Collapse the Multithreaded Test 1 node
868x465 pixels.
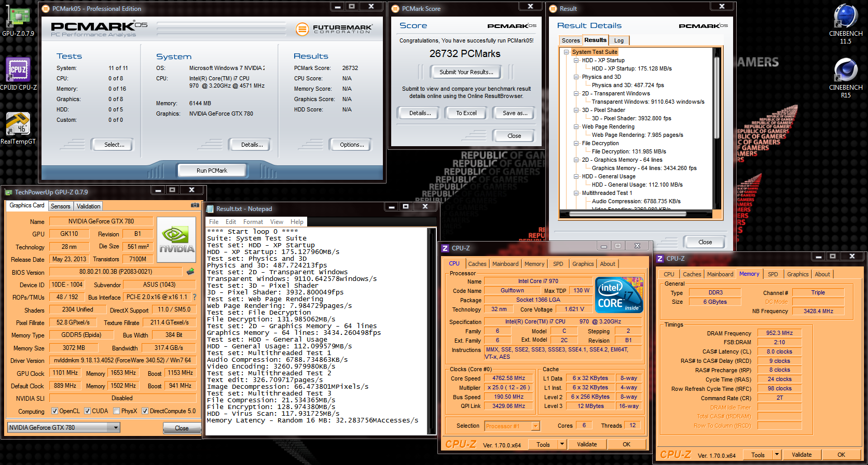pos(576,193)
